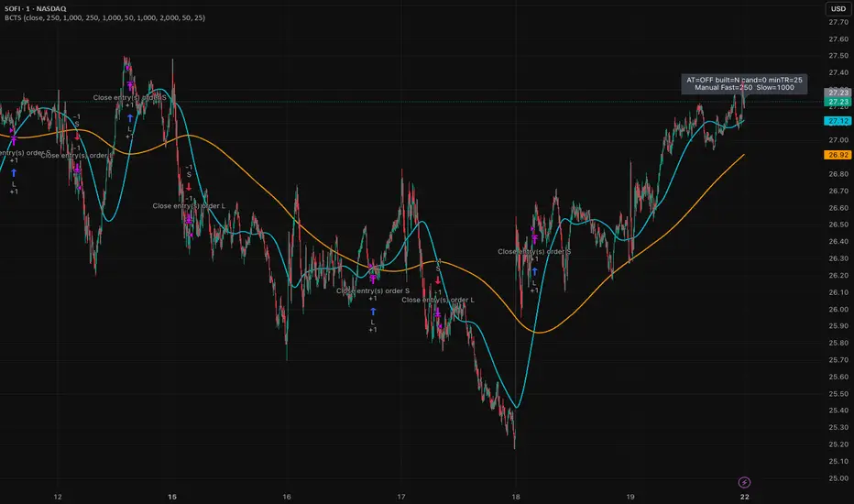Click the blue long arrow in the 18th session
The height and width of the screenshot is (504, 854).
pos(534,271)
